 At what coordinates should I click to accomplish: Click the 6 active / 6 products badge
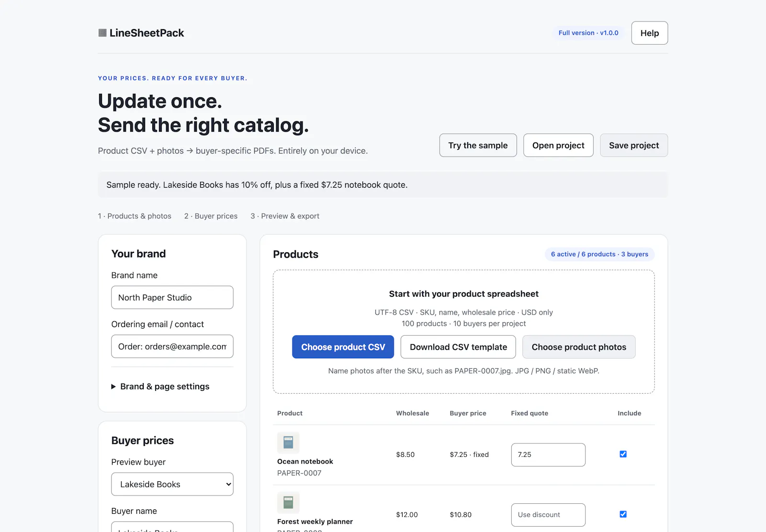[x=599, y=254]
